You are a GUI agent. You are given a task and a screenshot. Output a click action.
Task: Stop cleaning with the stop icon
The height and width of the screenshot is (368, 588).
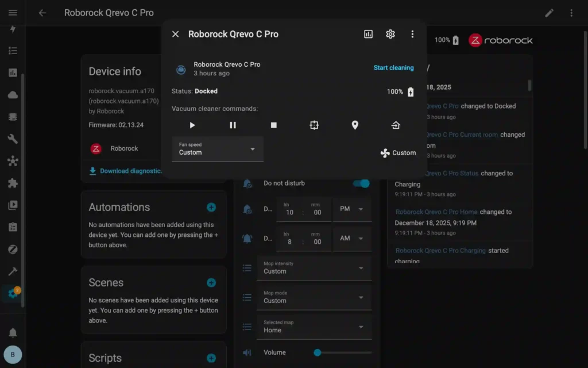pyautogui.click(x=273, y=125)
